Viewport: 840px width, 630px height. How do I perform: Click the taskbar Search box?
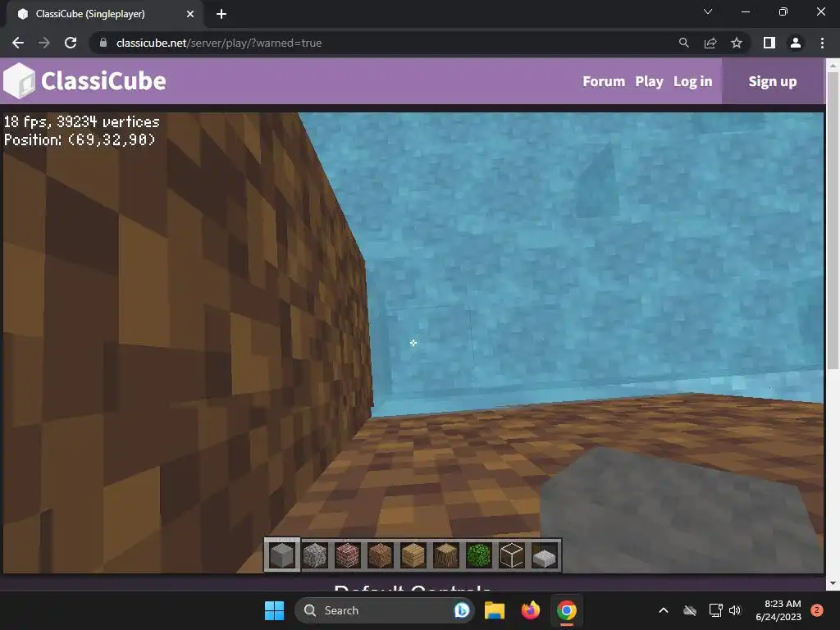pos(385,610)
